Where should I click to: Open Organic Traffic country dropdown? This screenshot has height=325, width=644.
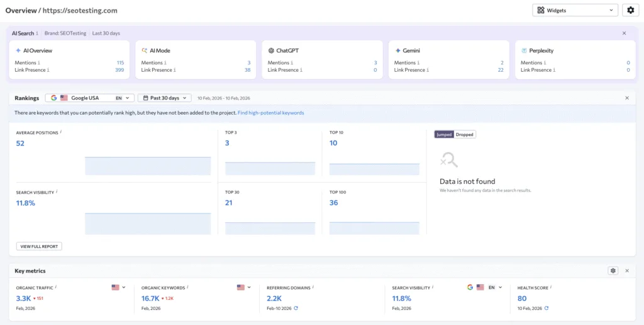coord(118,288)
